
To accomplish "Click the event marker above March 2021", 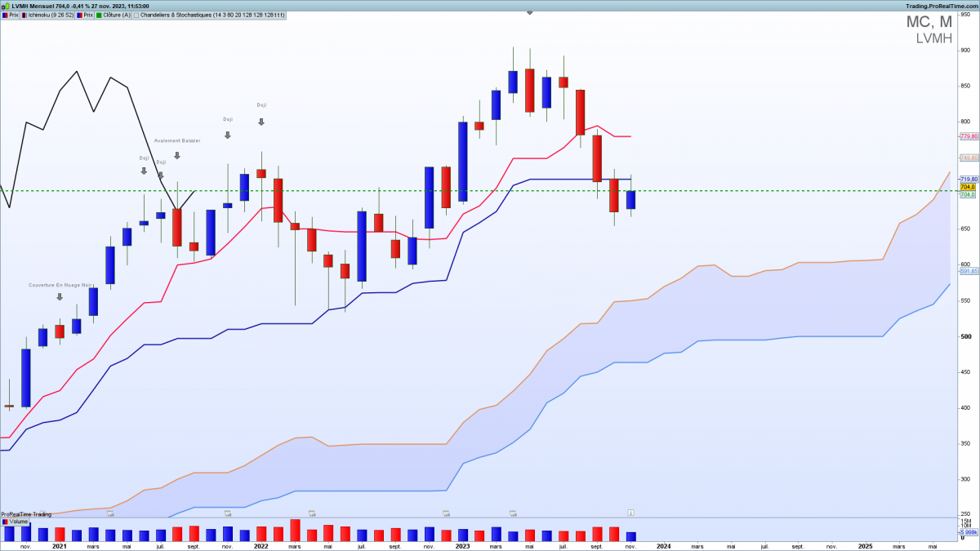I will click(x=110, y=514).
